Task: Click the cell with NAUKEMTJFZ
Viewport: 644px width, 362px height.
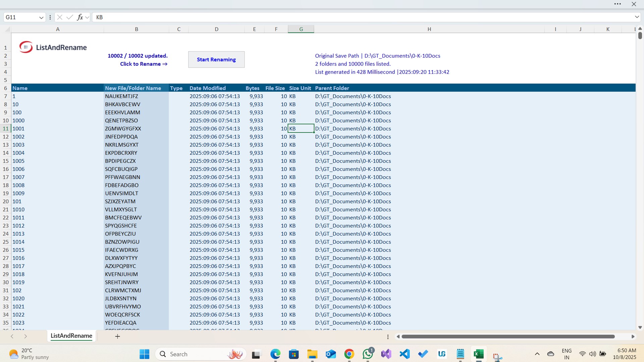Action: coord(136,96)
